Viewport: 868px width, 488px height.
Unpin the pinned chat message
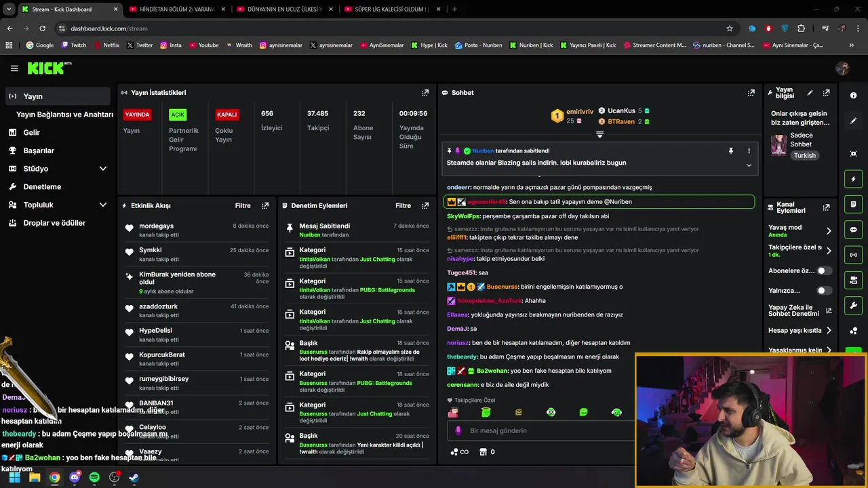(x=731, y=150)
